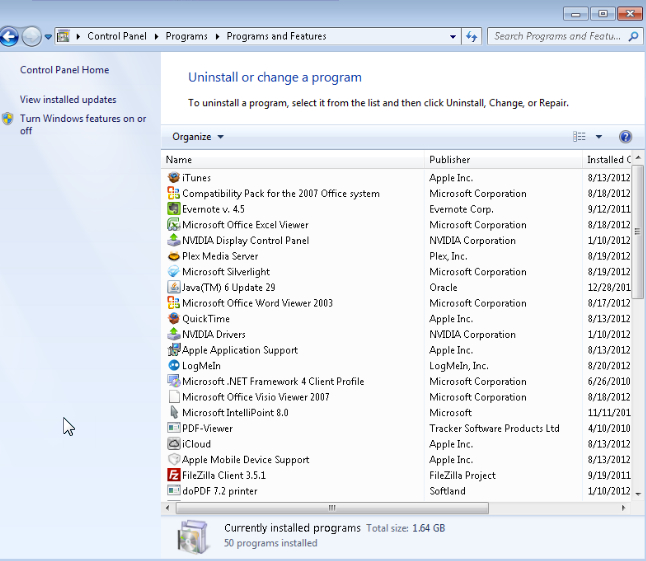Open Control Panel Home link
Screen dimensions: 646x561
coord(65,70)
